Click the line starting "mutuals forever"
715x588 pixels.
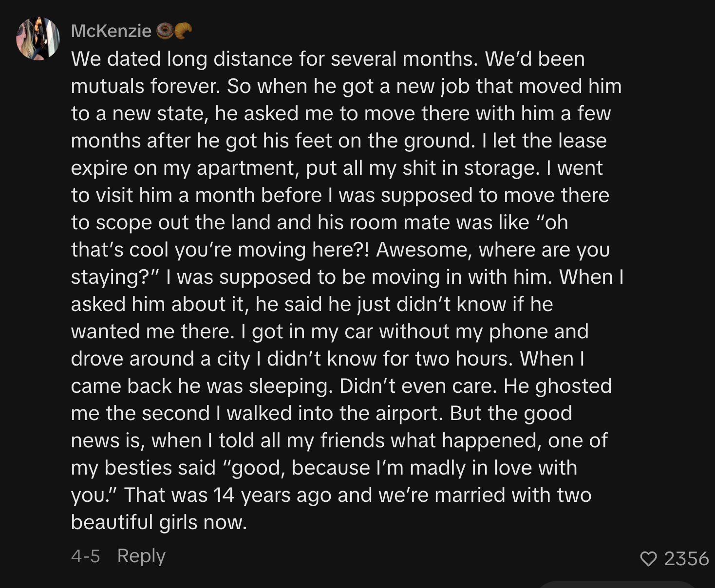pyautogui.click(x=346, y=86)
